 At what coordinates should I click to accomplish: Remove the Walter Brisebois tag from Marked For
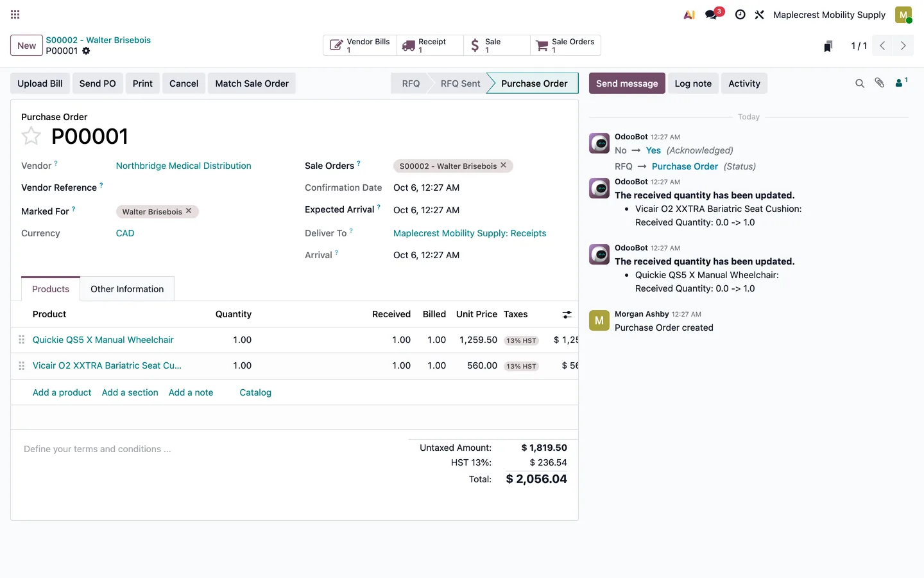[189, 211]
